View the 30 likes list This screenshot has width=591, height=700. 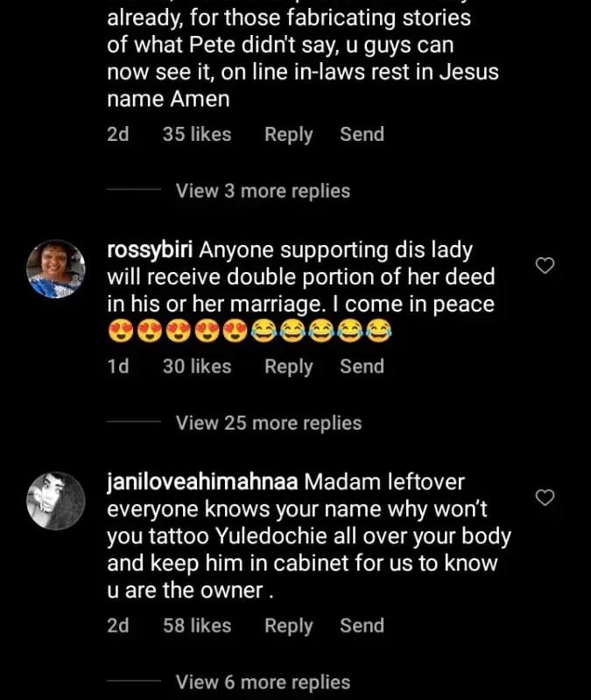click(197, 366)
